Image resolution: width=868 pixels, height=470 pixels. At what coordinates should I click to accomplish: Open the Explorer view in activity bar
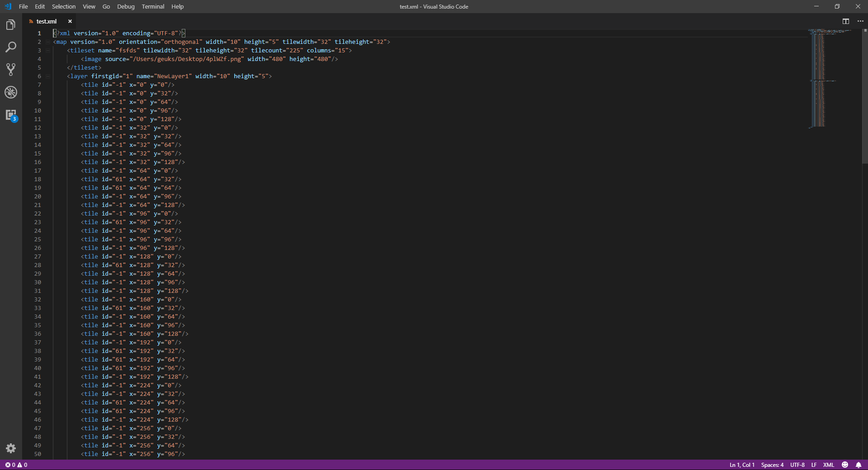[x=11, y=25]
